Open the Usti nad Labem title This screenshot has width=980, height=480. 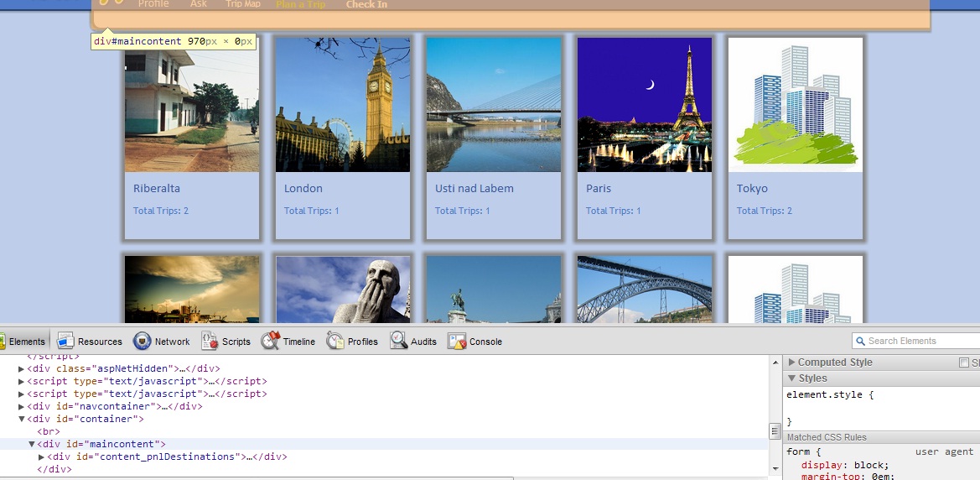point(474,188)
